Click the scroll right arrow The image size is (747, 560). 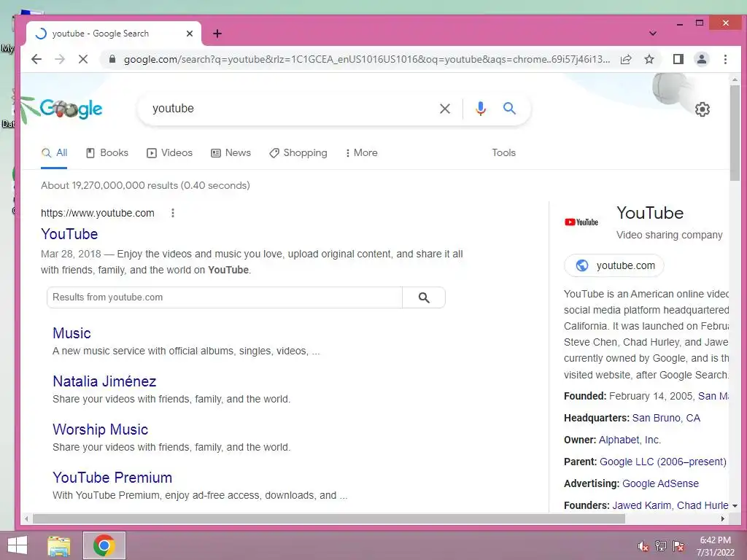(x=723, y=518)
